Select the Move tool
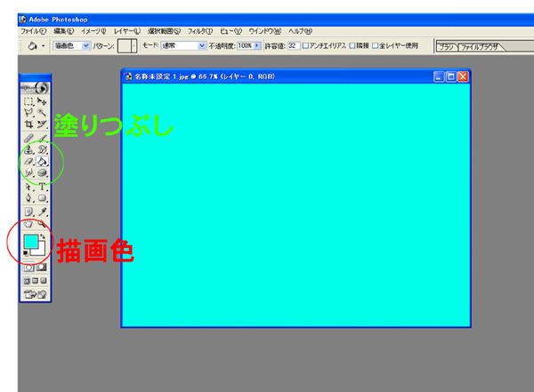This screenshot has height=392, width=534. (x=42, y=101)
